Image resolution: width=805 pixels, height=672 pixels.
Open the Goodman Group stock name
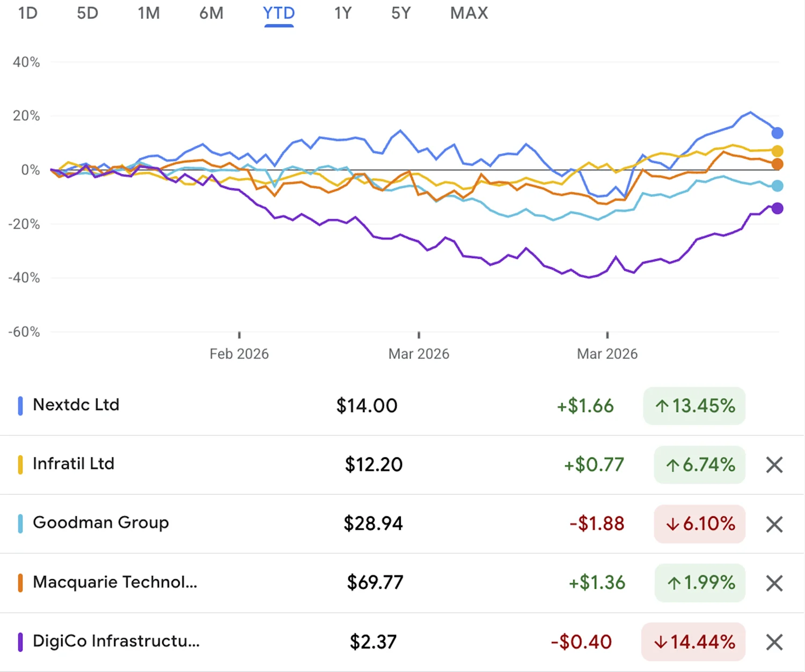pos(101,523)
